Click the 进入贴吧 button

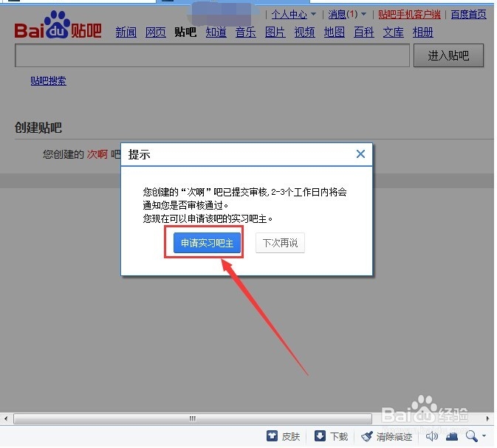[448, 56]
